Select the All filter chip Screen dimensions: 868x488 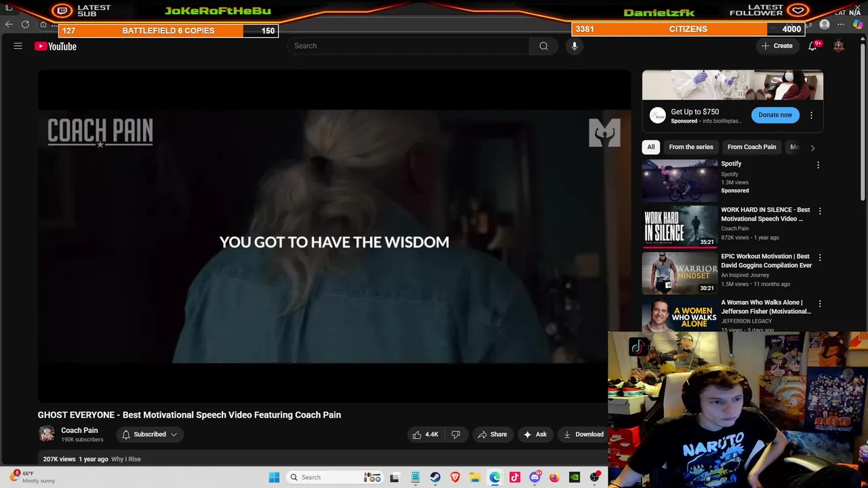click(651, 147)
